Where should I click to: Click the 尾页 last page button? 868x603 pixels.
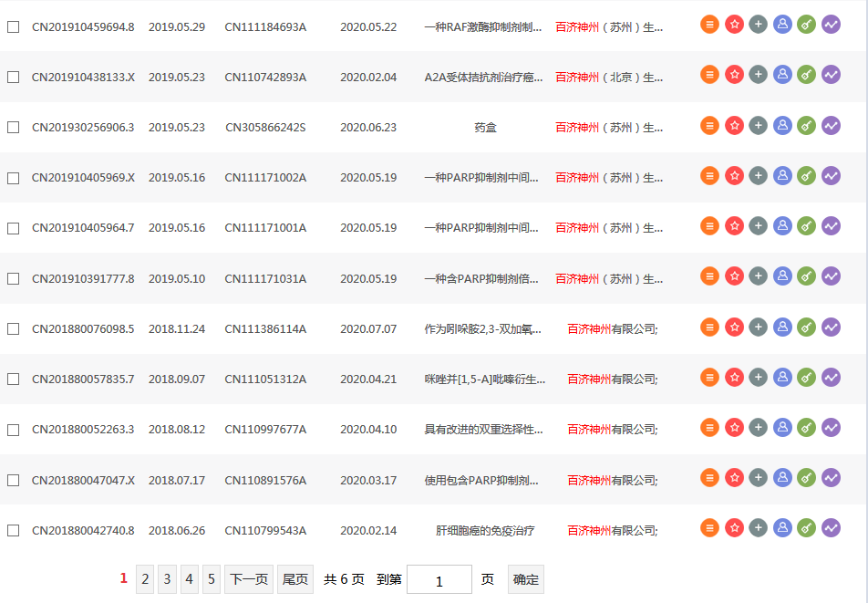pos(295,579)
